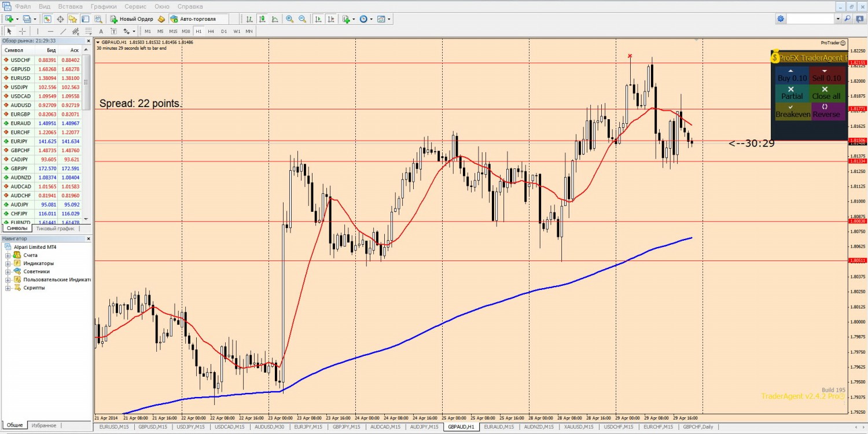Switch timeframe to D1
This screenshot has height=434, width=868.
click(224, 31)
